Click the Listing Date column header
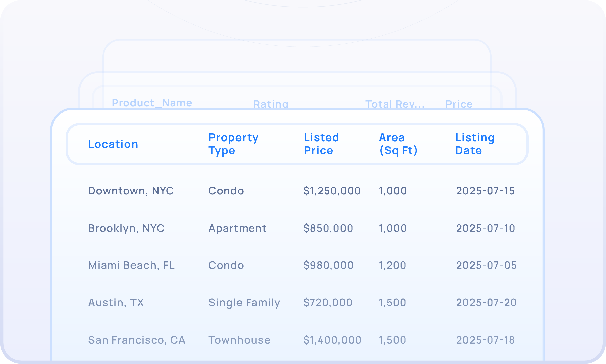Image resolution: width=606 pixels, height=364 pixels. 475,144
